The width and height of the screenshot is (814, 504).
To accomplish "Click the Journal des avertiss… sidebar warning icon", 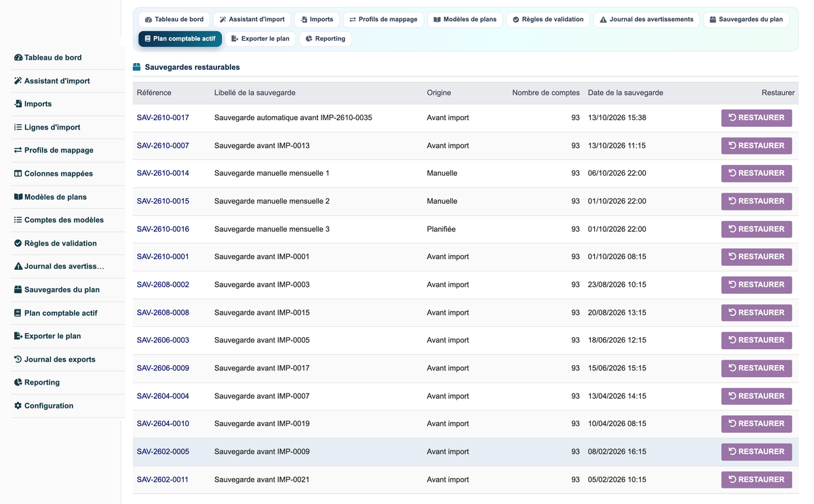I will pyautogui.click(x=18, y=267).
